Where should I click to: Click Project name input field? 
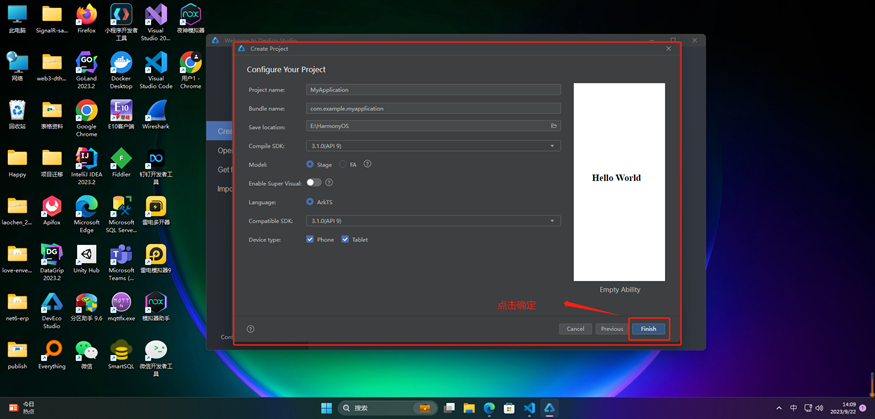pos(433,89)
